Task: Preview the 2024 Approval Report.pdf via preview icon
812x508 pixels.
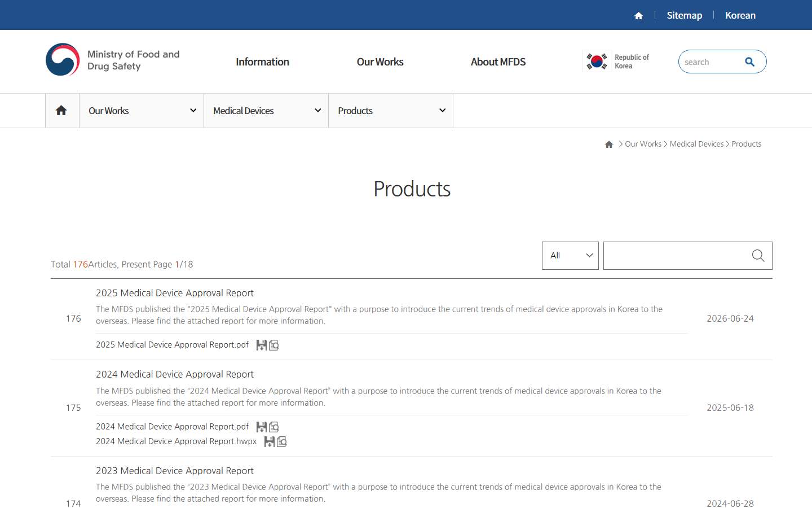Action: tap(274, 427)
